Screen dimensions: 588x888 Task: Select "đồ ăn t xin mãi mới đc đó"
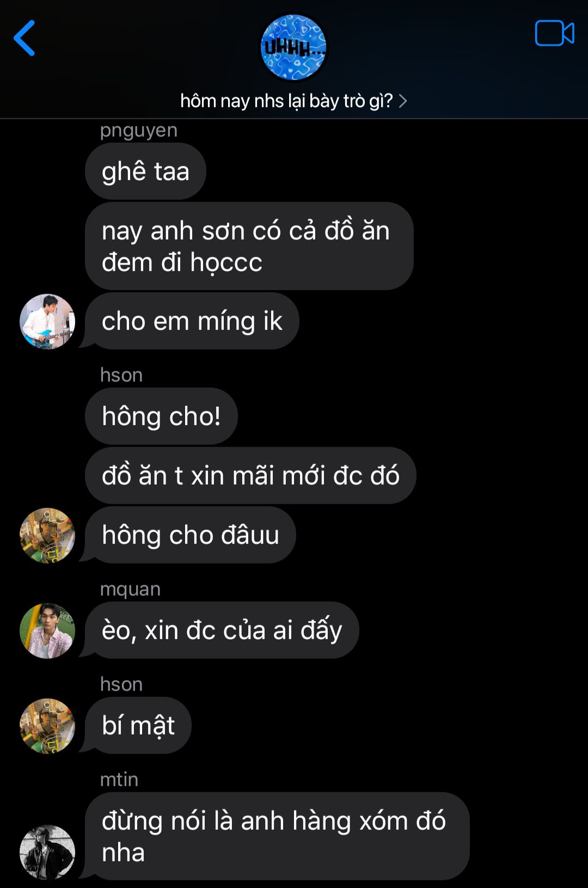250,475
